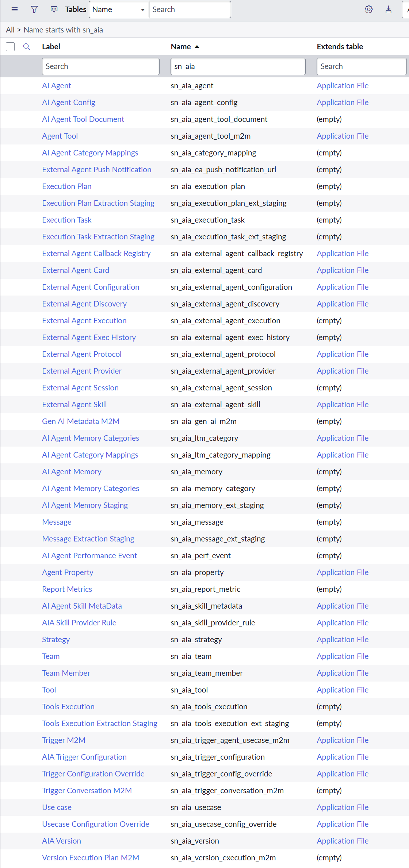Click Application File link in sn_aia_agent row
This screenshot has width=409, height=868.
pyautogui.click(x=343, y=86)
